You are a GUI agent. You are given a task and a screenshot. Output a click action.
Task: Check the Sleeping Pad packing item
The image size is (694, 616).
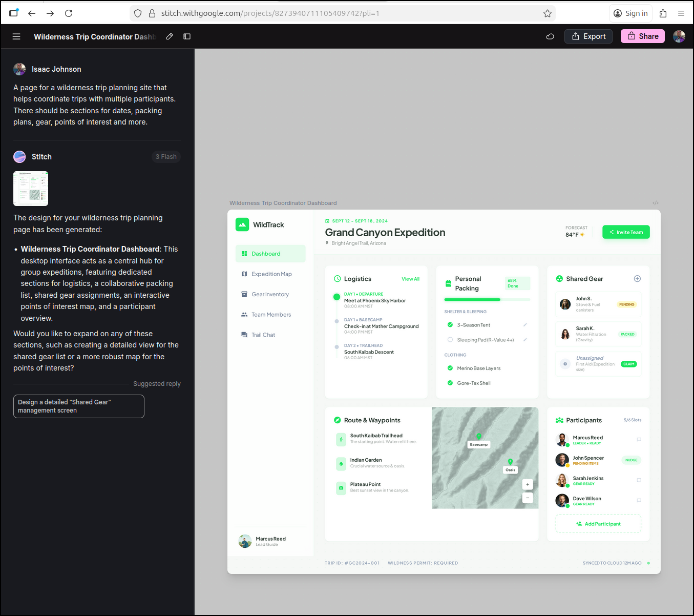point(450,340)
